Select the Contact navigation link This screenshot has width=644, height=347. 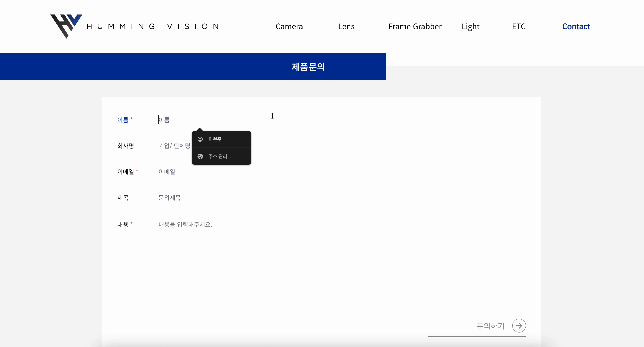(576, 26)
